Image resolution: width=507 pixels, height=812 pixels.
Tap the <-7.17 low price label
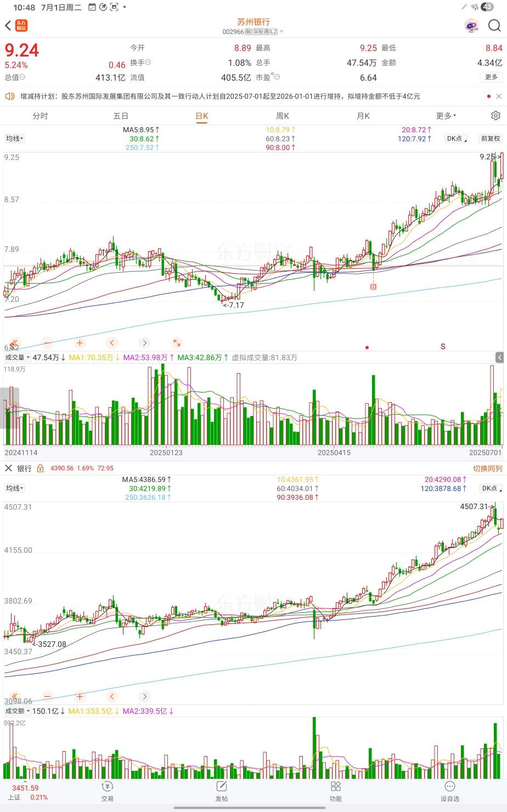[233, 305]
